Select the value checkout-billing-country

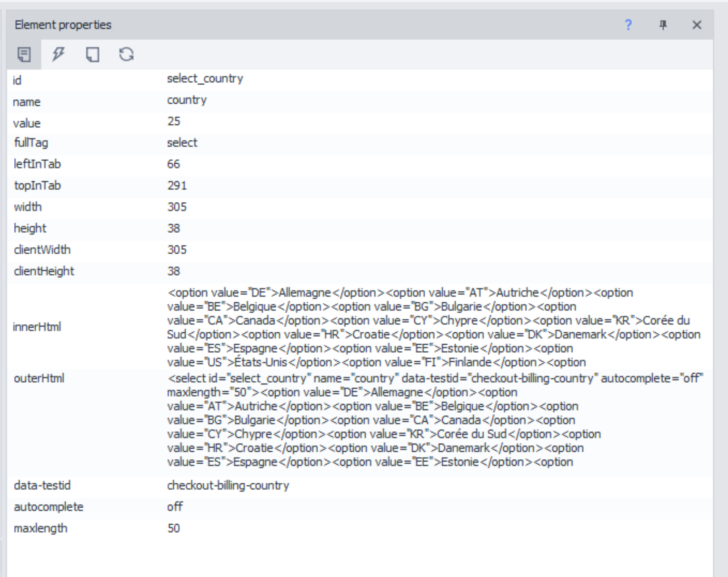click(x=228, y=486)
